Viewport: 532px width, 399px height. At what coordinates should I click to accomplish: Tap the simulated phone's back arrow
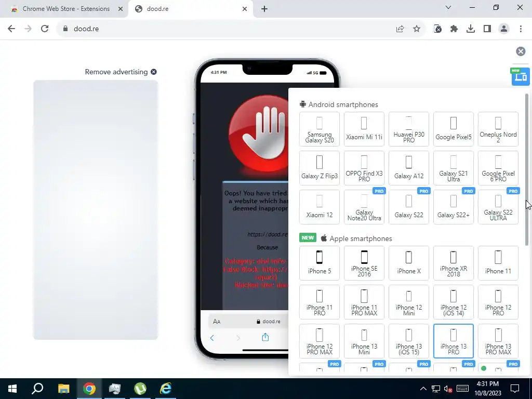(x=212, y=338)
